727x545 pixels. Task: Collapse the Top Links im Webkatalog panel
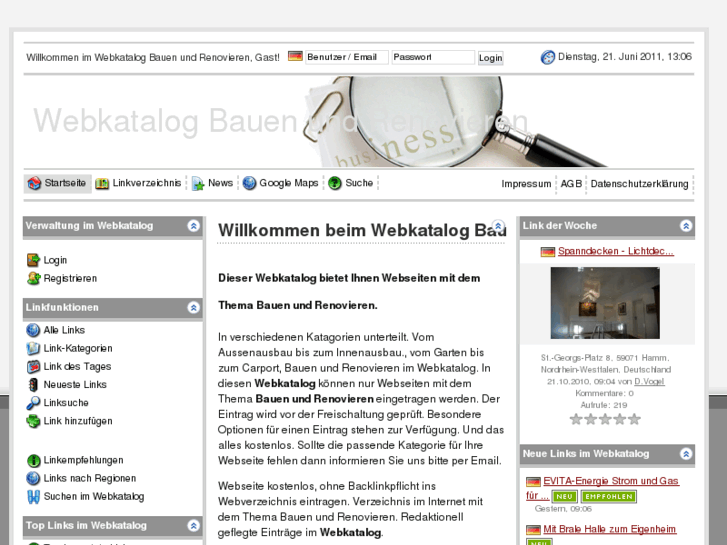coord(193,526)
